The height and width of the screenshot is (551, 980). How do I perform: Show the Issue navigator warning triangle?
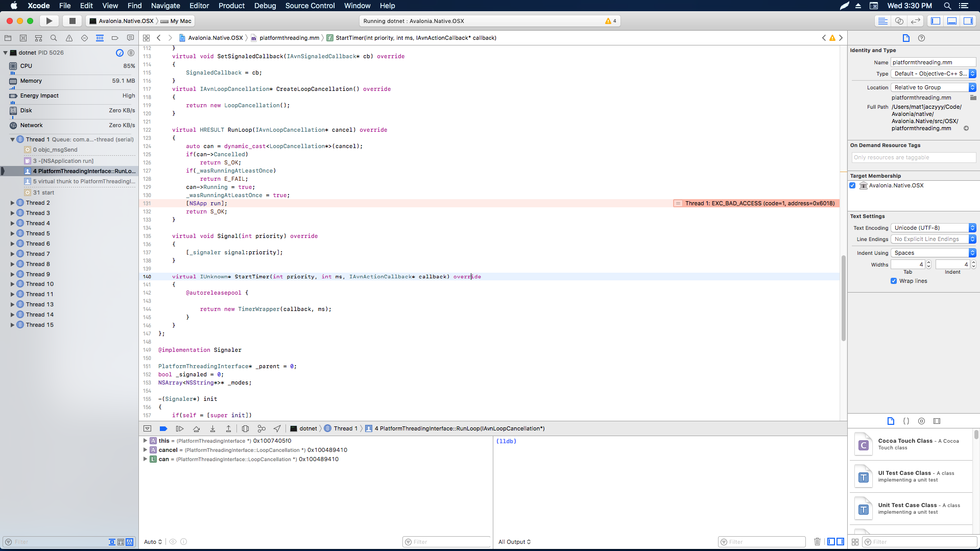68,38
